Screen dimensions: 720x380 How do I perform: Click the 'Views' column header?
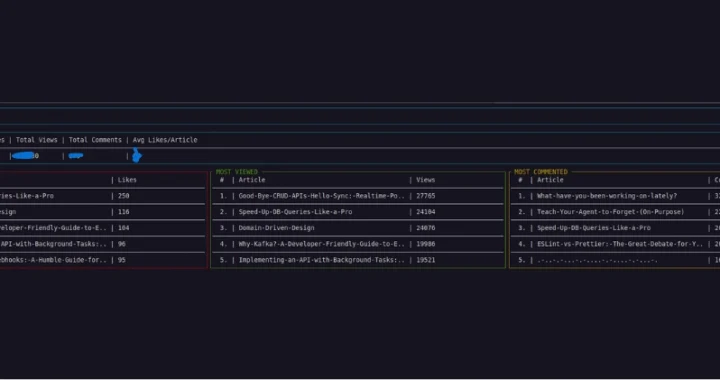(x=425, y=180)
